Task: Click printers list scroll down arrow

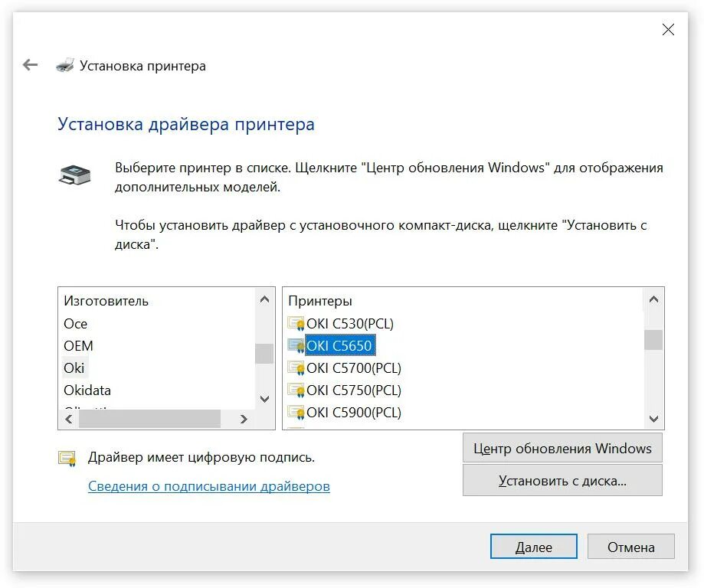Action: 653,419
